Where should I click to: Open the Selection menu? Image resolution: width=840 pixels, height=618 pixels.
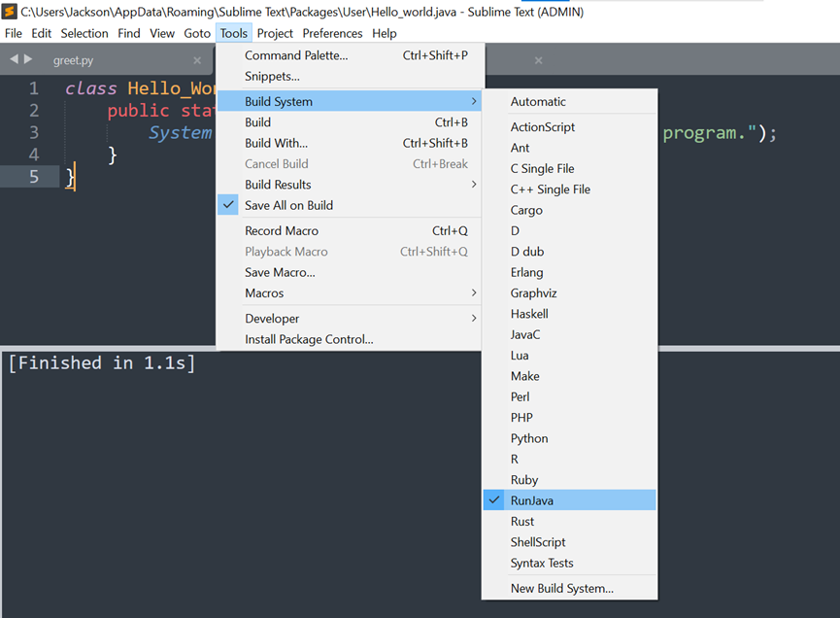84,33
